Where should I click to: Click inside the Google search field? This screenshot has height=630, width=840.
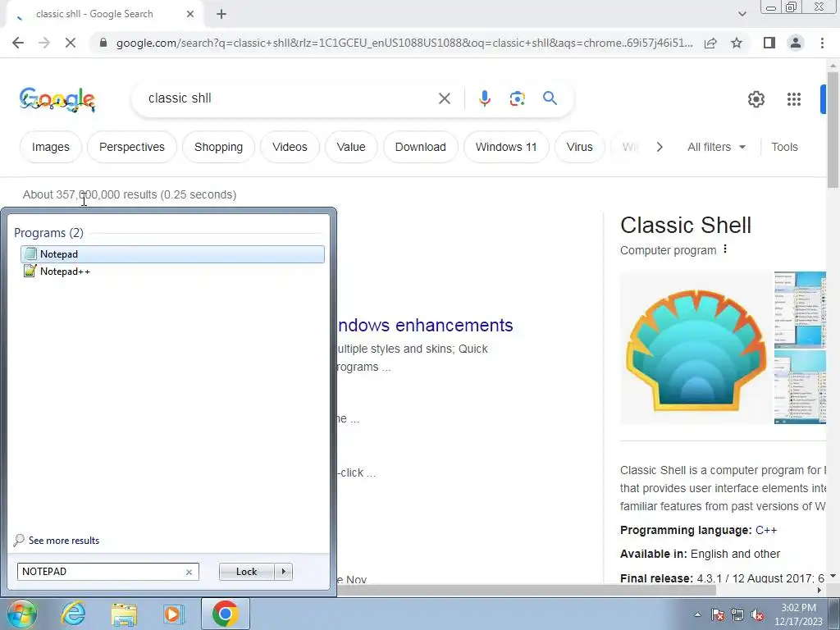[290, 98]
